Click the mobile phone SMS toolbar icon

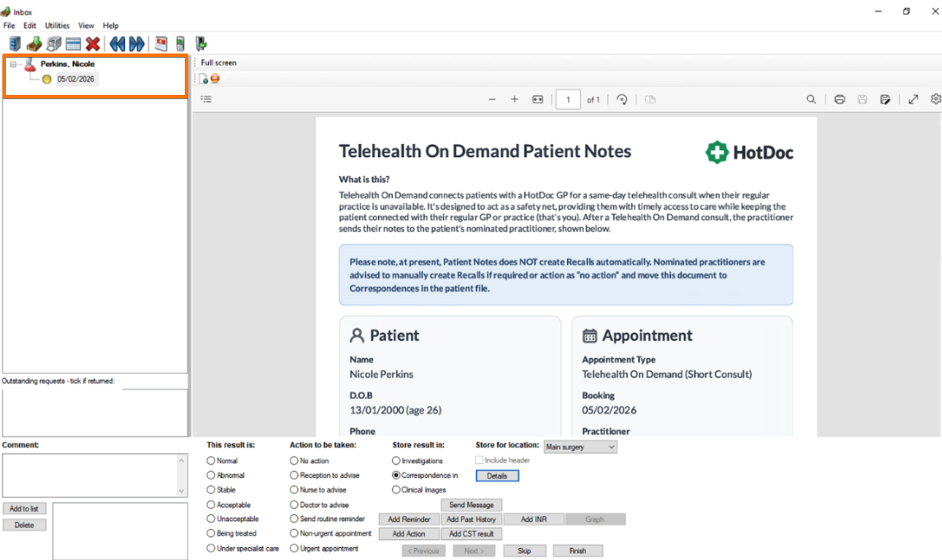(x=180, y=44)
